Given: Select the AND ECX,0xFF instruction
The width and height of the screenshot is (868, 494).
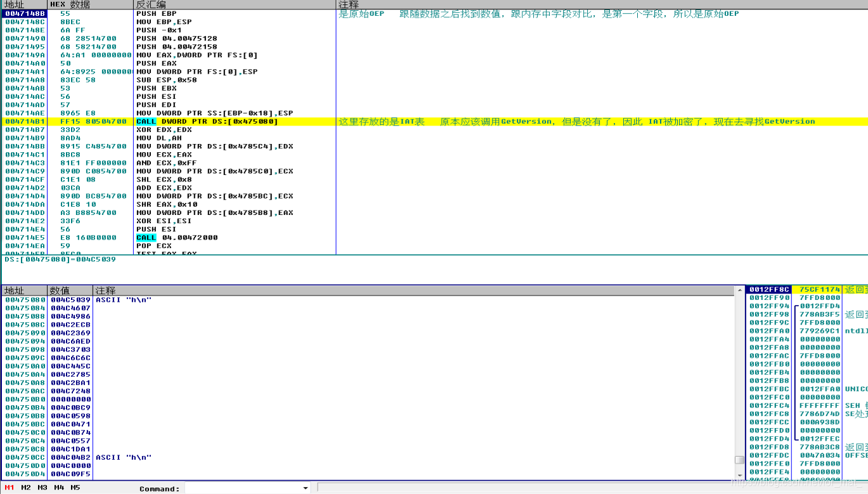Looking at the screenshot, I should click(167, 162).
